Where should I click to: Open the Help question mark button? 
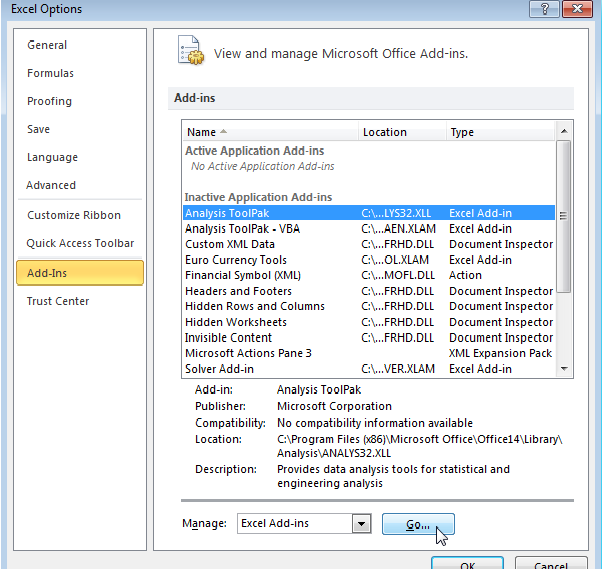[544, 8]
